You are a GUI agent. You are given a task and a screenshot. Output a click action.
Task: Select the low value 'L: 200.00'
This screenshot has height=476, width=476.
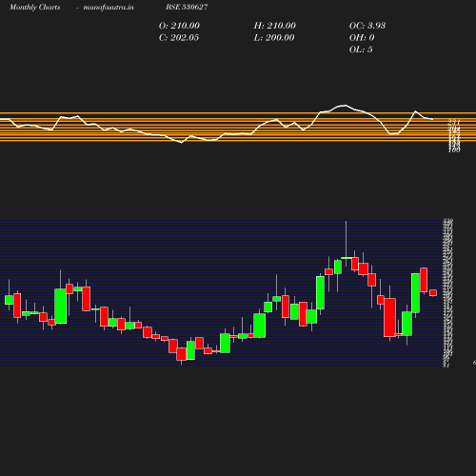[x=274, y=38]
